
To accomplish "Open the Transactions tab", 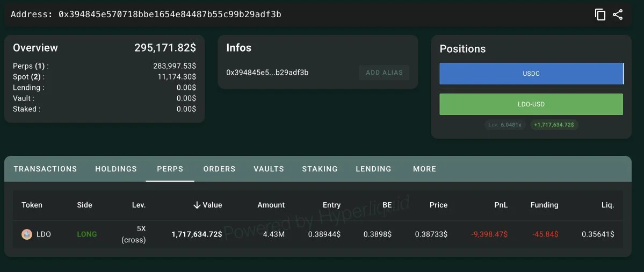I will (x=45, y=169).
